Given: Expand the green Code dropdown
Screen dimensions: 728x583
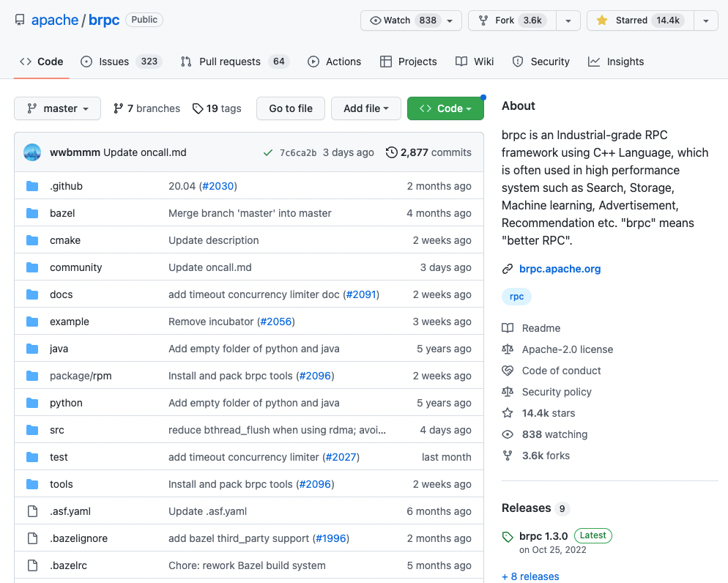Looking at the screenshot, I should click(445, 108).
